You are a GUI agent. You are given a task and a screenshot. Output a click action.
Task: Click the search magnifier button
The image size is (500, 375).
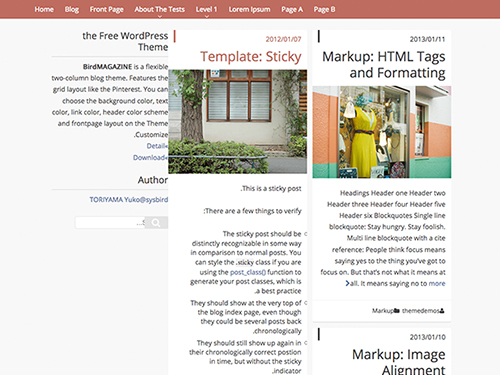[156, 222]
